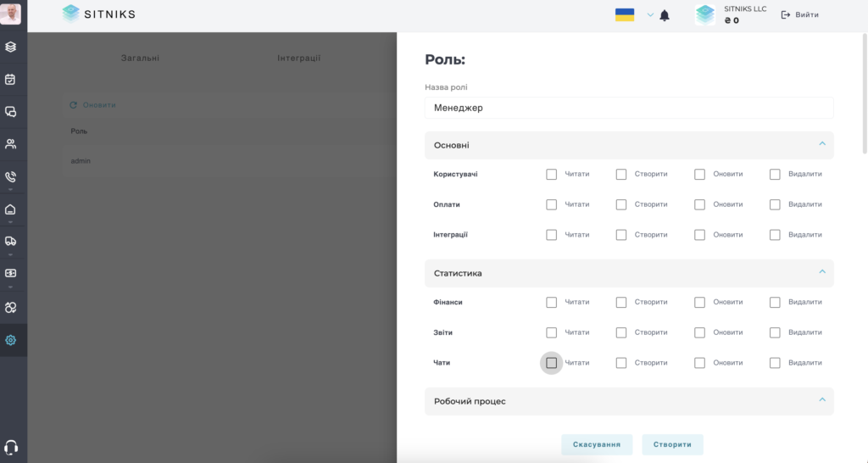
Task: Click the SITNIKS logo in header
Action: click(x=98, y=14)
